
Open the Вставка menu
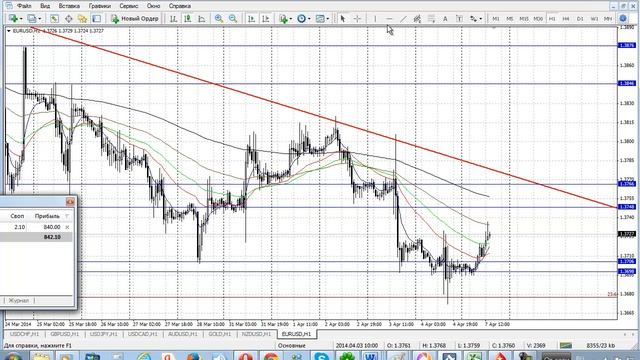[x=69, y=6]
